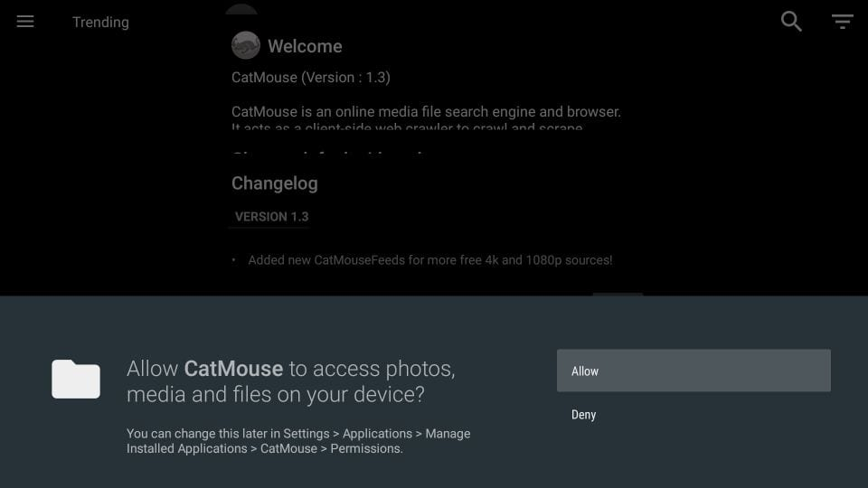Open the hamburger navigation menu
868x488 pixels.
pyautogui.click(x=25, y=22)
